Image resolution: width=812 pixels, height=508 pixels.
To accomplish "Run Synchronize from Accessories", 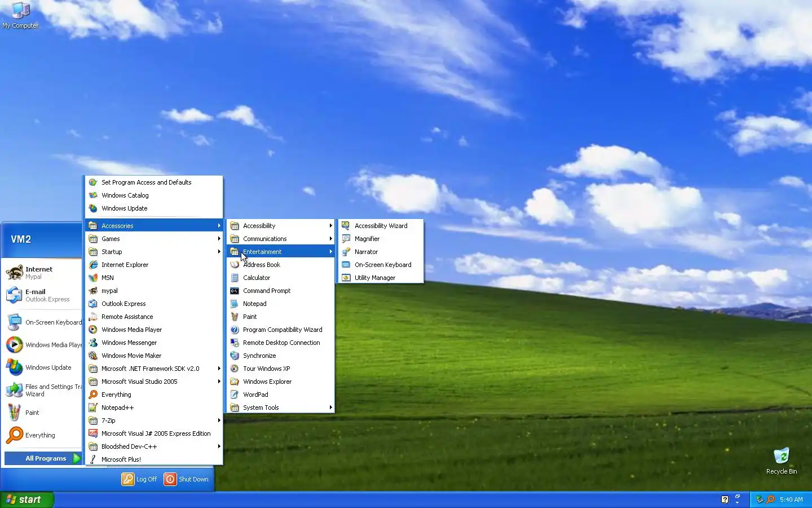I will pyautogui.click(x=281, y=356).
